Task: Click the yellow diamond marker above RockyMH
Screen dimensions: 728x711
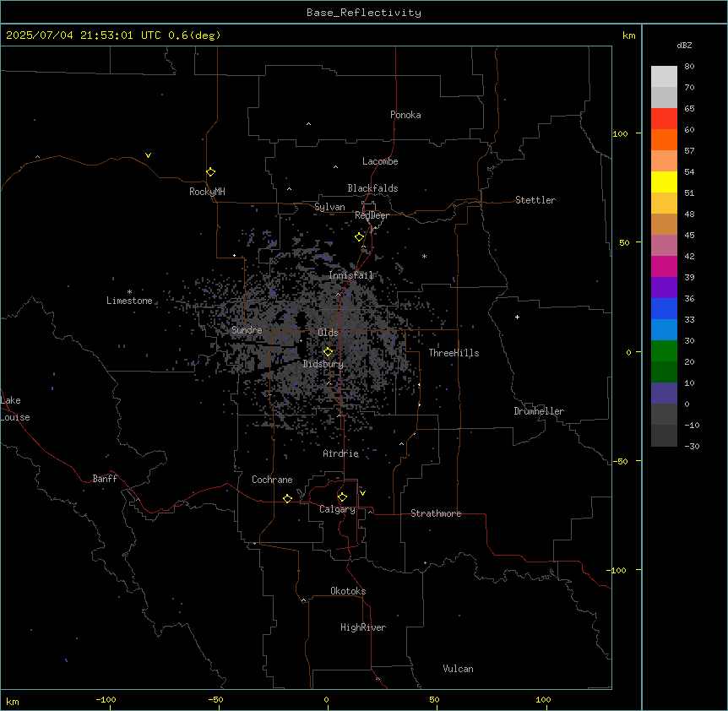Action: pos(210,172)
